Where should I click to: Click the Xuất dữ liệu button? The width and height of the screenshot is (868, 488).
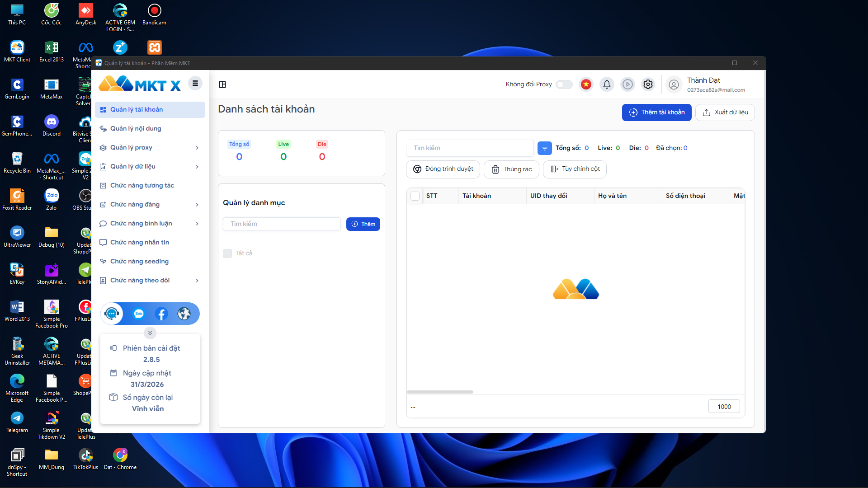pos(725,113)
